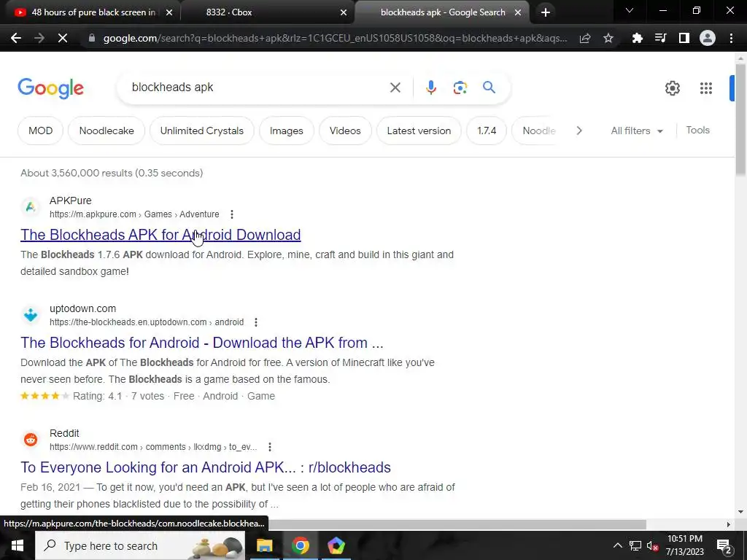Switch to Videos results
The image size is (747, 560).
(345, 131)
